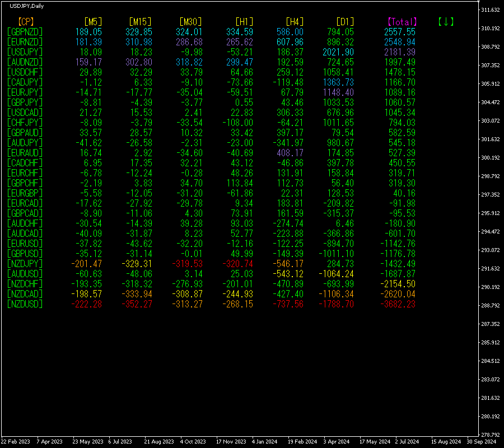
Task: Select the [USDCHF] pair label
Action: coord(25,72)
